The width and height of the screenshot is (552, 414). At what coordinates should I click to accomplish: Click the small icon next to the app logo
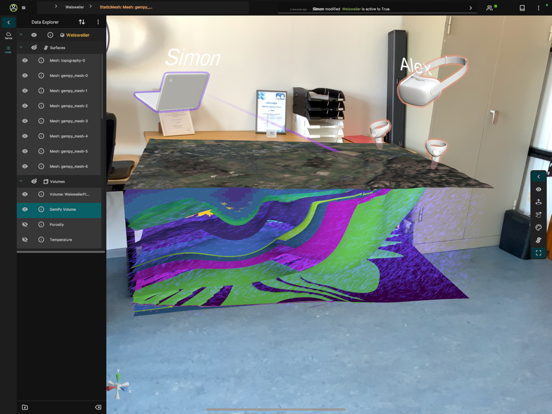(24, 7)
